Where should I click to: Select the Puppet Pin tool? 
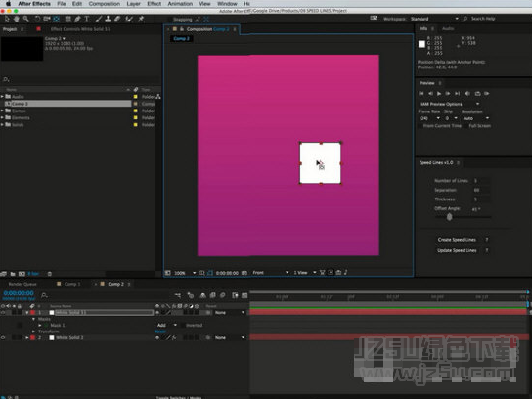coord(141,19)
